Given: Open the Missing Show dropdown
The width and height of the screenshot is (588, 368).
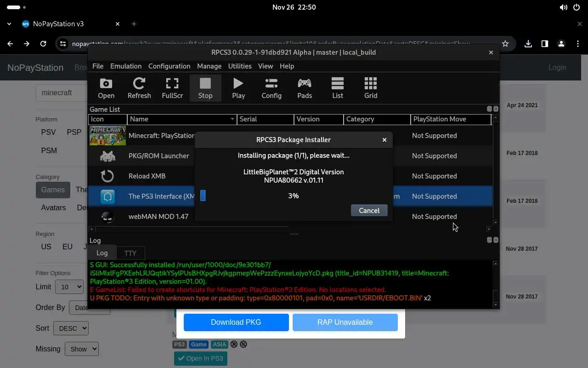Looking at the screenshot, I should tap(82, 349).
